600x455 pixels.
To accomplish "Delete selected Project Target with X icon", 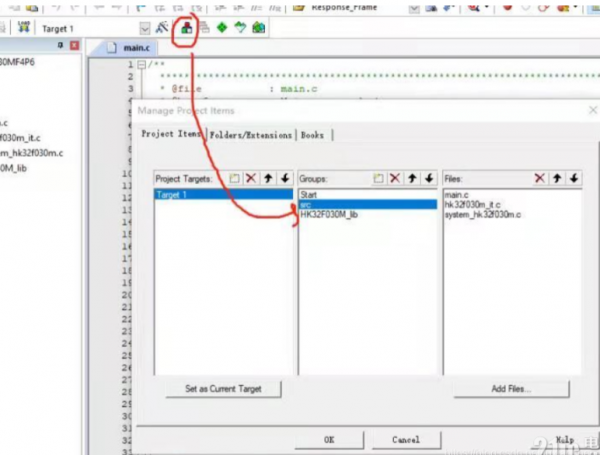I will [x=251, y=177].
